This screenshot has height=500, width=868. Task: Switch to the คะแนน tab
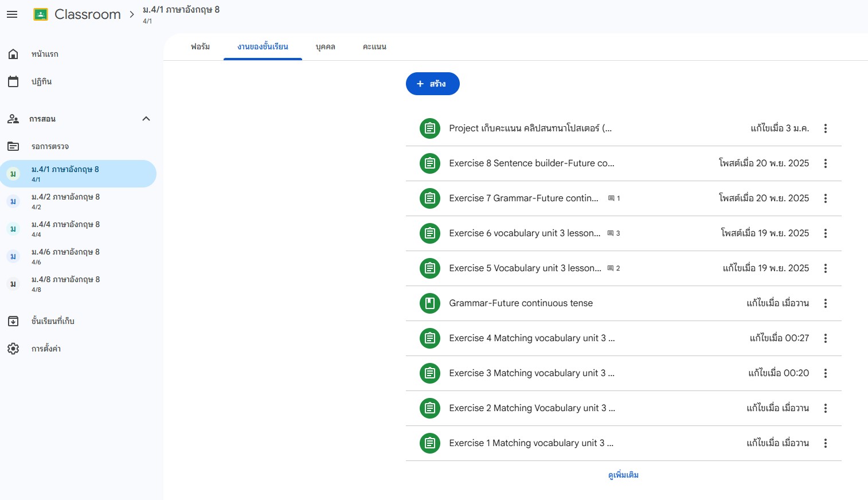click(x=374, y=47)
